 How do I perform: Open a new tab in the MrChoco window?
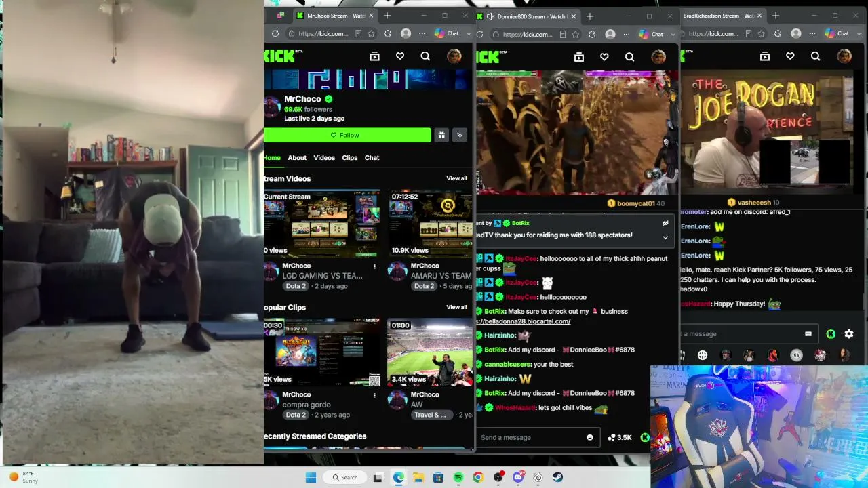click(387, 16)
